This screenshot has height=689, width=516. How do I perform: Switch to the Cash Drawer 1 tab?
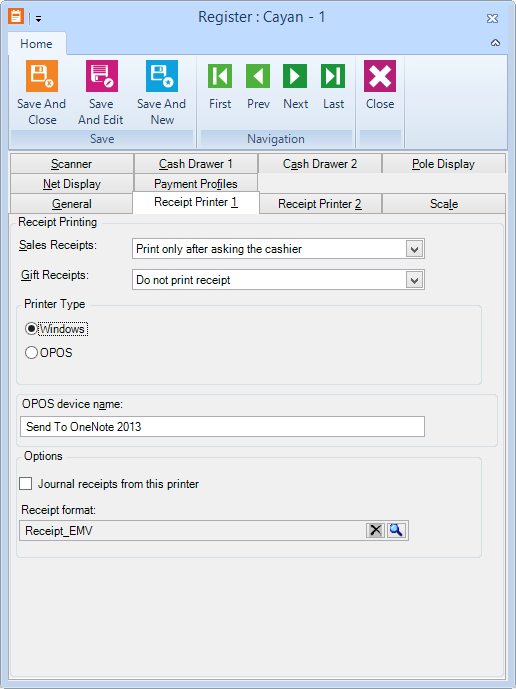tap(196, 164)
